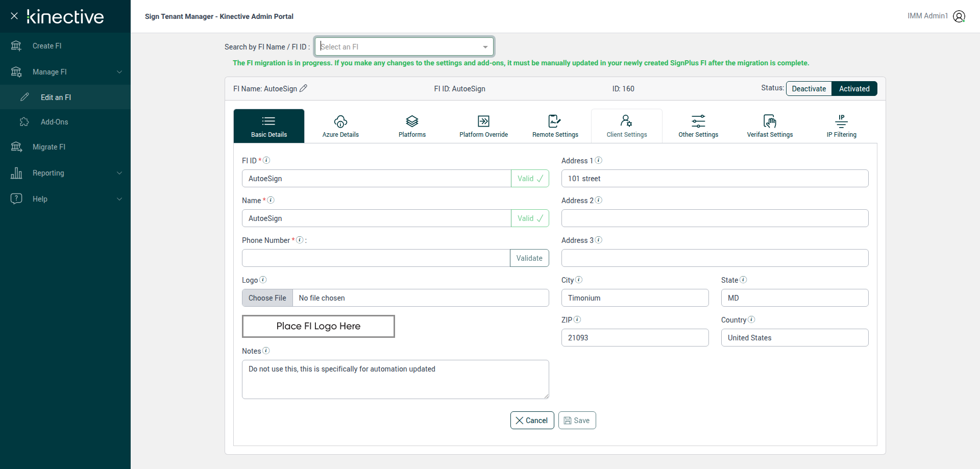Click the empty Address 3 field
The height and width of the screenshot is (469, 980).
point(715,258)
